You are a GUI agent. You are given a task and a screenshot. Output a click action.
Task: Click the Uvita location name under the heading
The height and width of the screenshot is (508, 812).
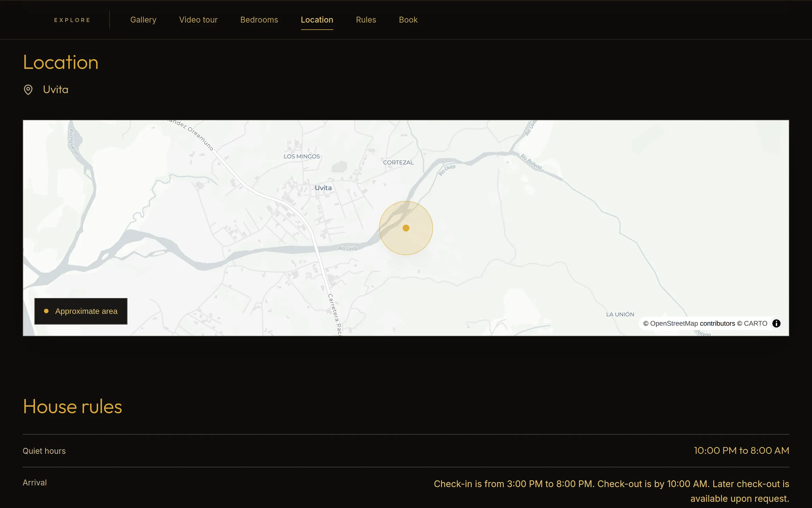(x=55, y=90)
